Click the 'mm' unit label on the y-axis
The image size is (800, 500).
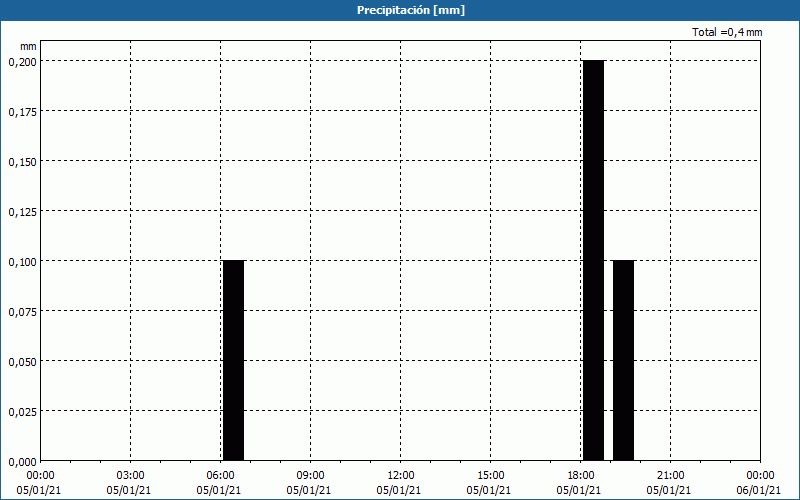coord(29,47)
